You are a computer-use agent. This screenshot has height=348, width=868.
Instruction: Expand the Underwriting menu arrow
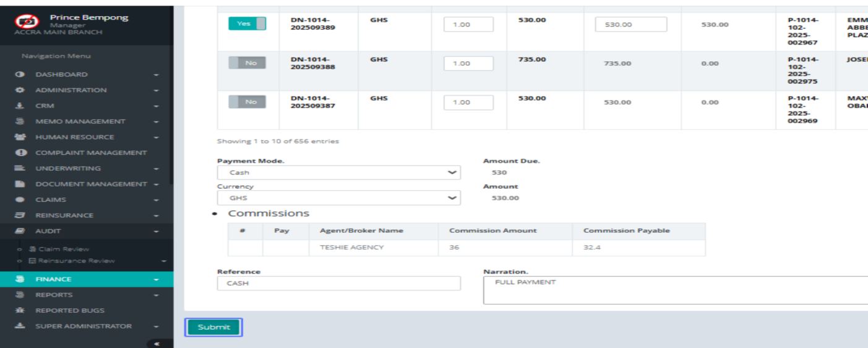(157, 168)
